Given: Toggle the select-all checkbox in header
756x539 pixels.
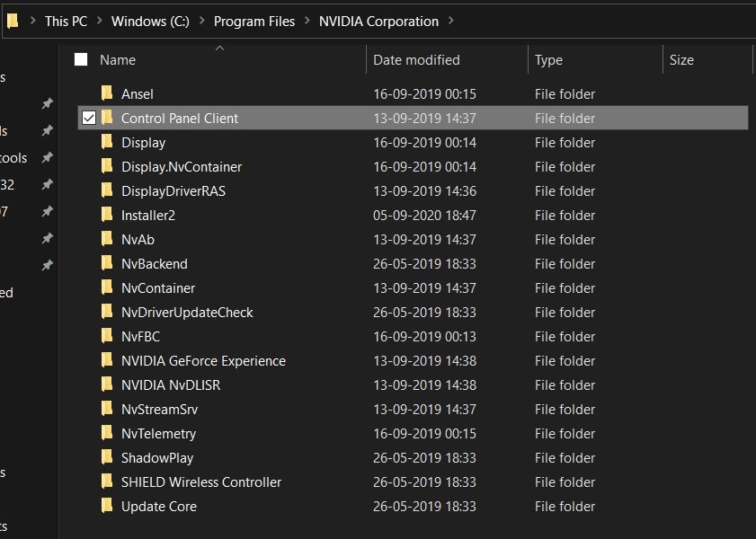Looking at the screenshot, I should 81,59.
